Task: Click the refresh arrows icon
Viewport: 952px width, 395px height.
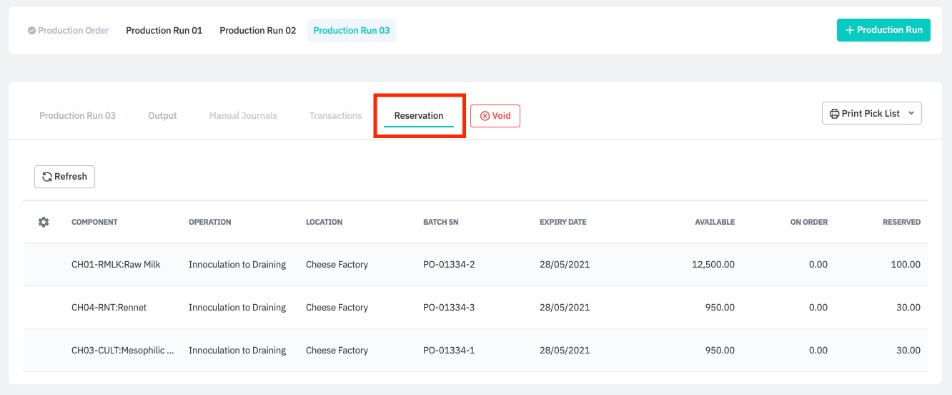Action: pyautogui.click(x=46, y=177)
